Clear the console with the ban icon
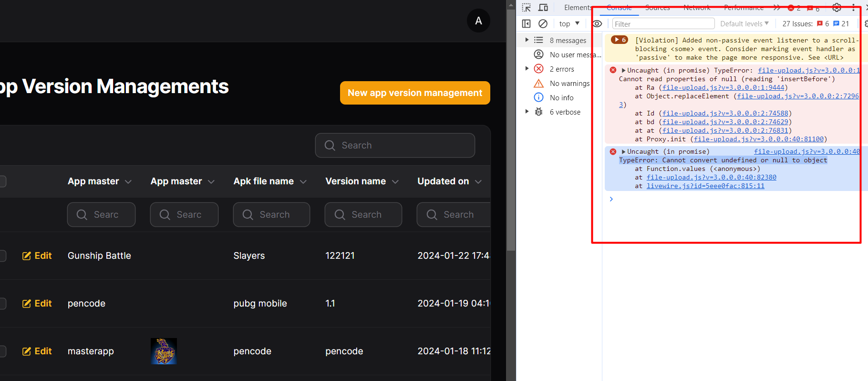The width and height of the screenshot is (868, 381). coord(543,23)
